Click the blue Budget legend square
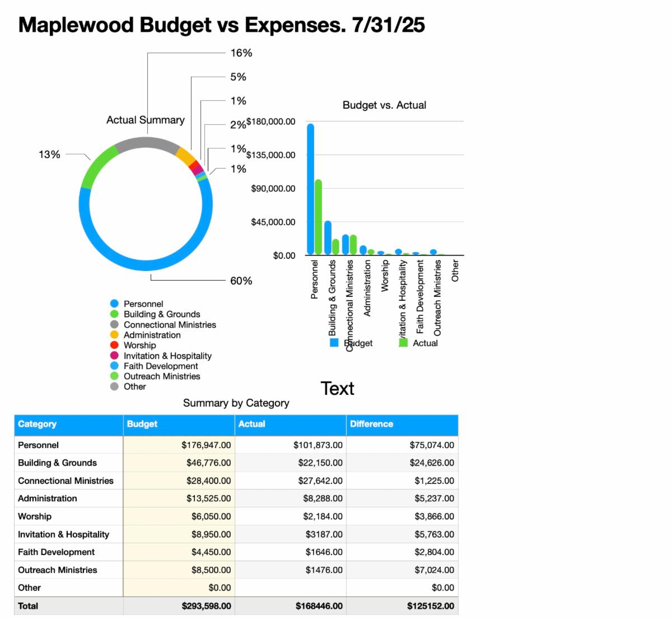 point(334,343)
